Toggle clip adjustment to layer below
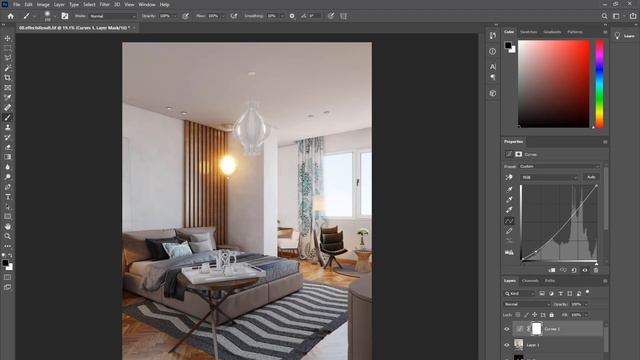This screenshot has width=640, height=360. (552, 270)
